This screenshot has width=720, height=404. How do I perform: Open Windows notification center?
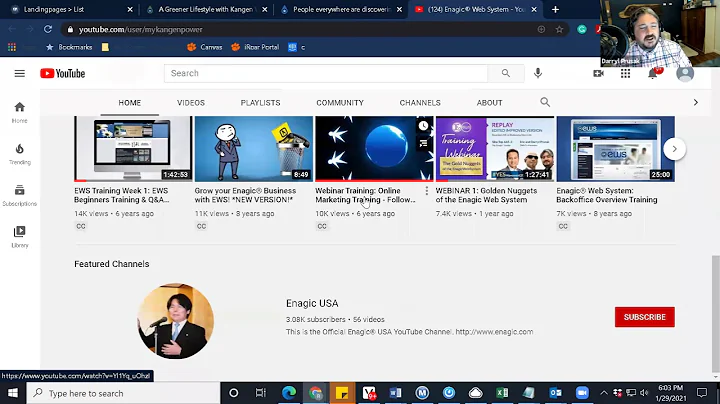coord(702,393)
